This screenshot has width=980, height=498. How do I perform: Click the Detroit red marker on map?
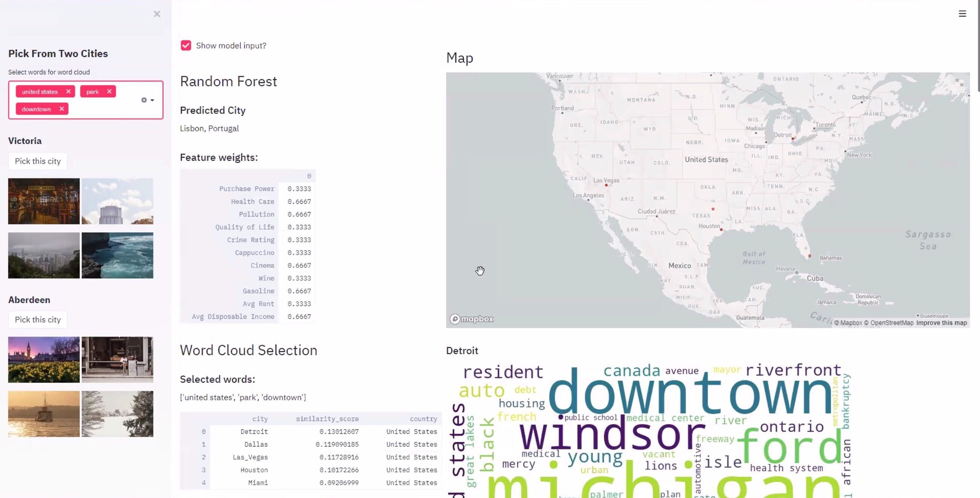tap(793, 139)
